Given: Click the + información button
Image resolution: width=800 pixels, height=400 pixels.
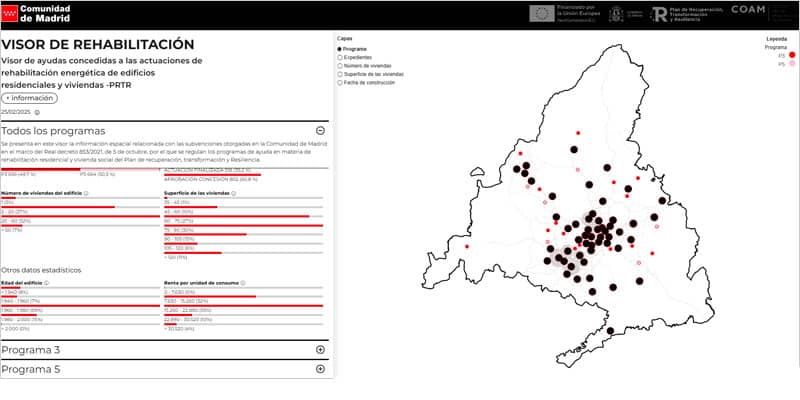Looking at the screenshot, I should [29, 98].
